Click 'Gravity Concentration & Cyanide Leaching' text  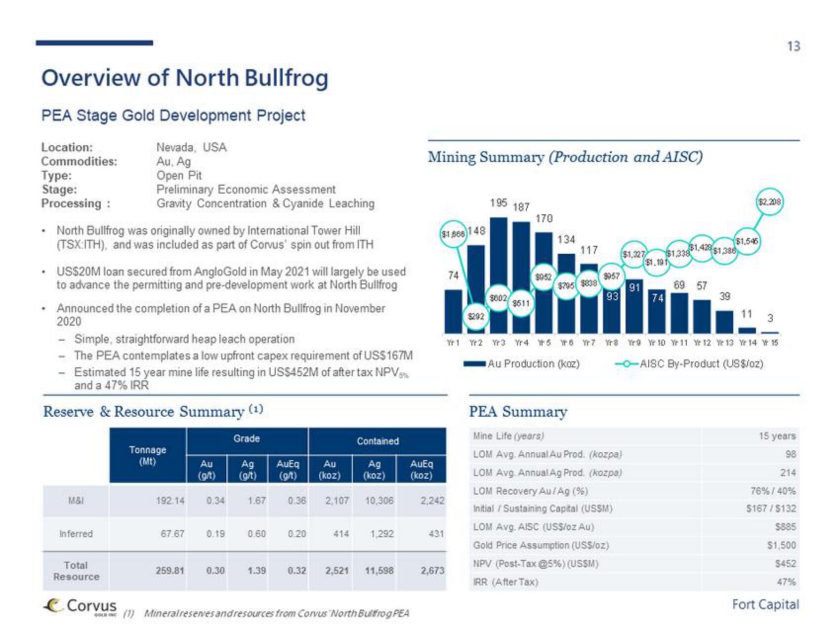265,203
